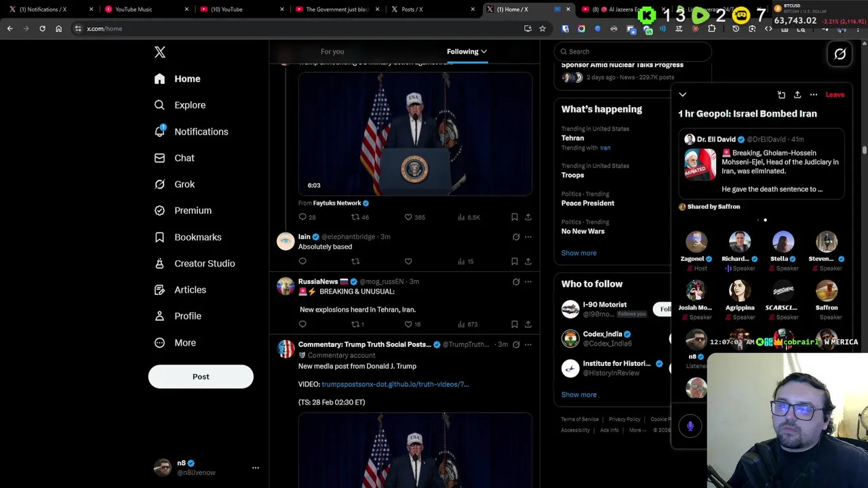
Task: Open the X logo home link
Action: pos(160,52)
